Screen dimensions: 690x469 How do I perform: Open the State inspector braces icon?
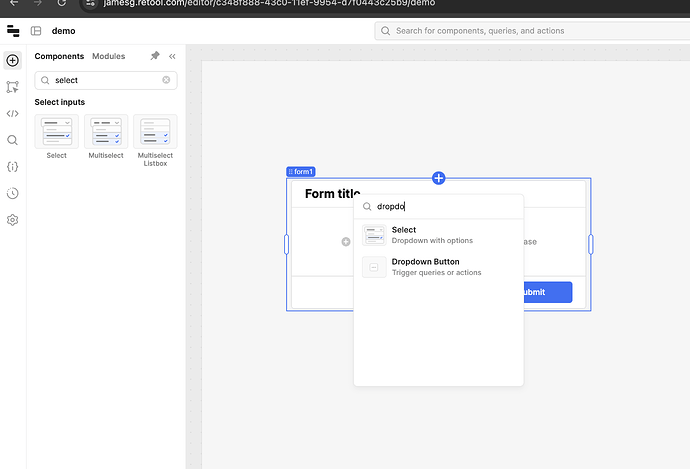point(13,167)
